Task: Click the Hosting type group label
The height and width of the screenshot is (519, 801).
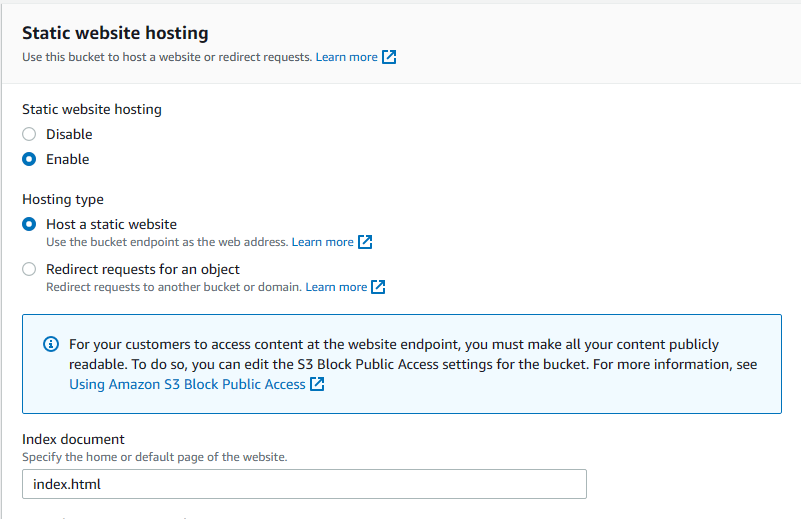Action: click(63, 199)
